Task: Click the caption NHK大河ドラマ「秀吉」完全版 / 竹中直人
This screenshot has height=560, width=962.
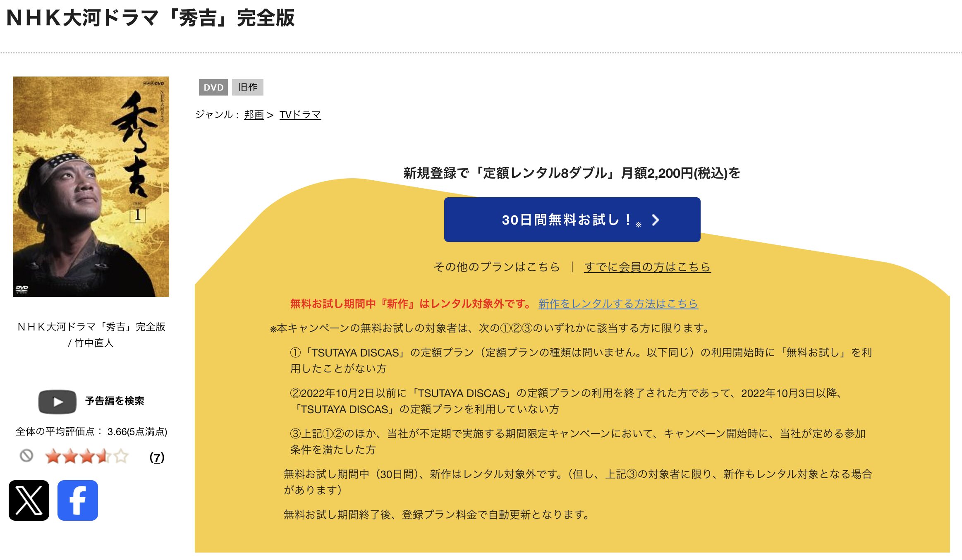Action: [91, 335]
